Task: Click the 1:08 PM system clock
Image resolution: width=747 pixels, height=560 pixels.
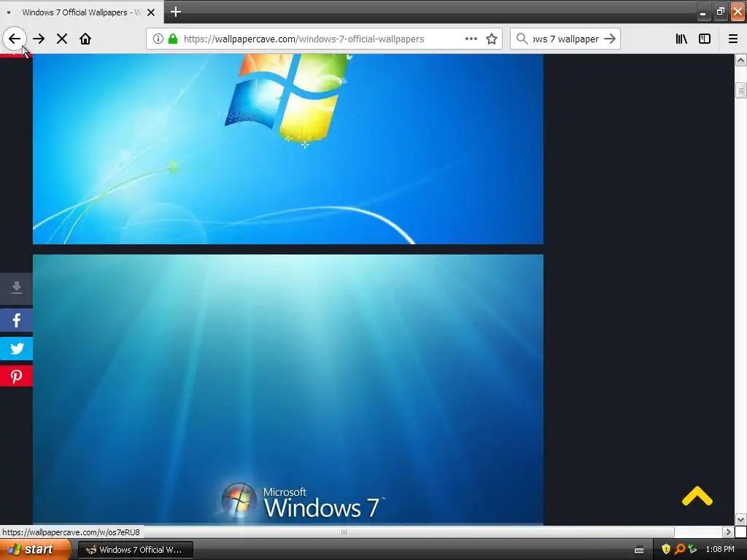Action: (720, 550)
